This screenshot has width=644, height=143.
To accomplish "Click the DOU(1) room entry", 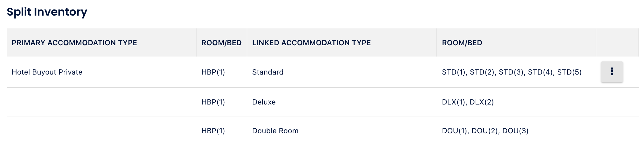I will pos(455,131).
